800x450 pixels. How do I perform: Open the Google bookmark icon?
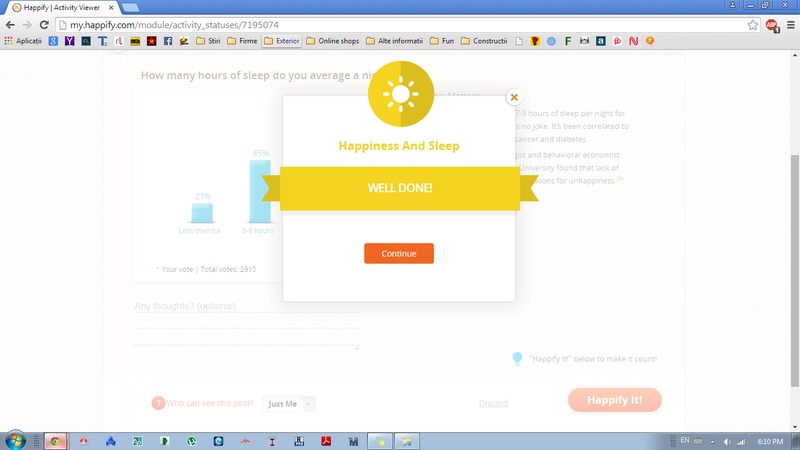(53, 41)
